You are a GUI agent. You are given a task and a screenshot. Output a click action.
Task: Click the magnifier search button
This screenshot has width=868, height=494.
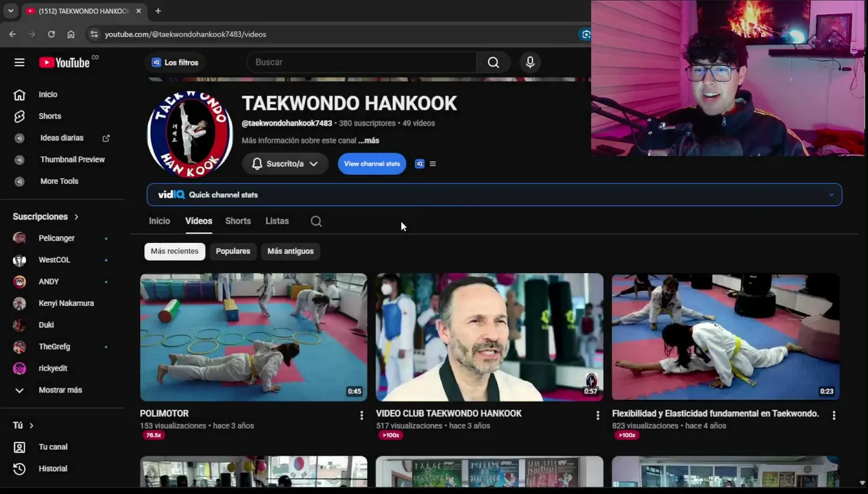pyautogui.click(x=493, y=62)
